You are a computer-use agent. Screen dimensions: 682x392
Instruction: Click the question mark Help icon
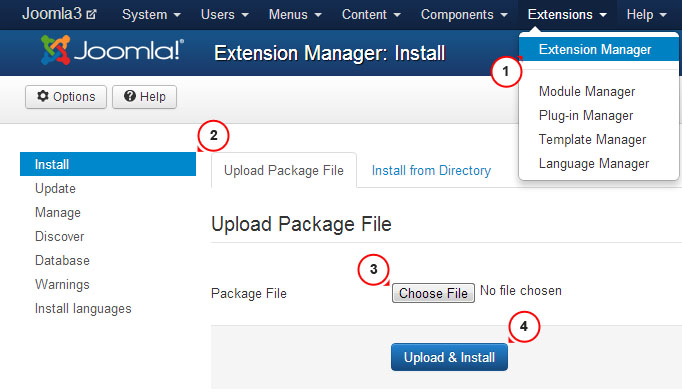(130, 96)
